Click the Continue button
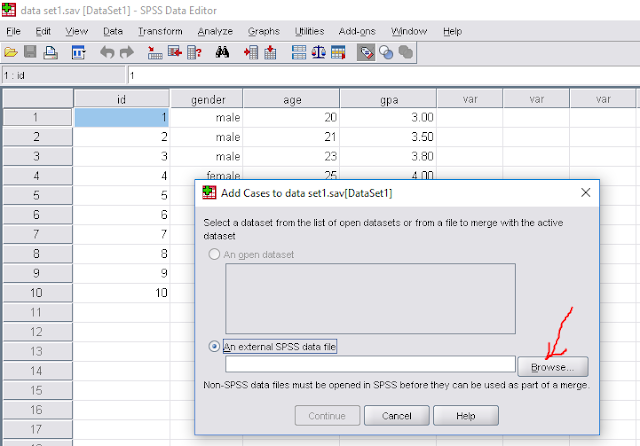The width and height of the screenshot is (640, 446). [x=327, y=416]
